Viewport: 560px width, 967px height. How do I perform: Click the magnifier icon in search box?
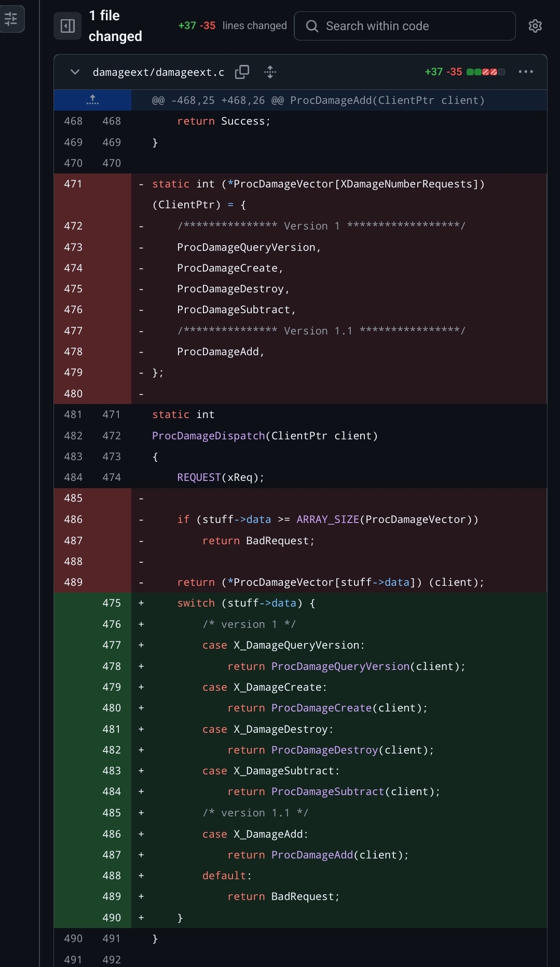click(x=312, y=26)
